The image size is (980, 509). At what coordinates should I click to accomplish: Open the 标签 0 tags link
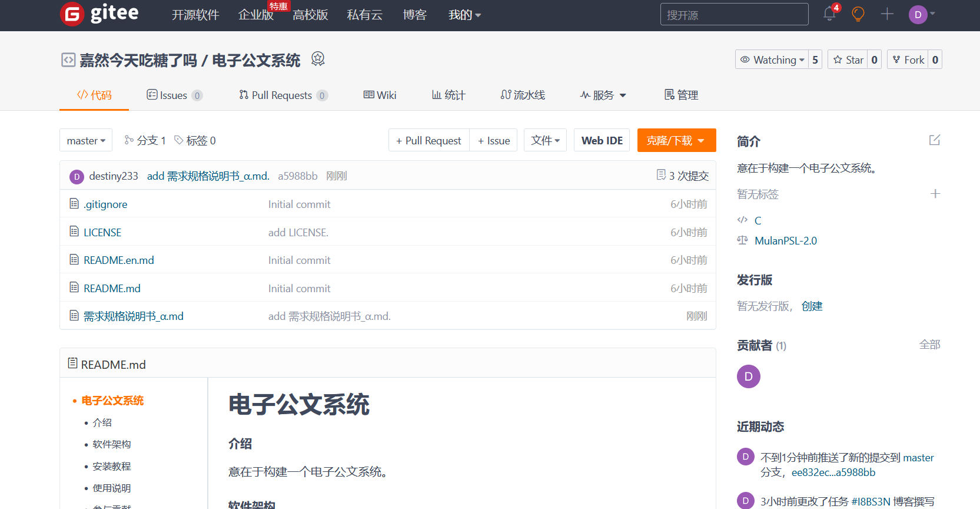[x=195, y=140]
